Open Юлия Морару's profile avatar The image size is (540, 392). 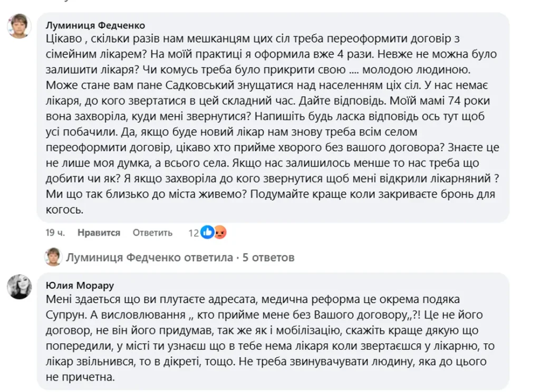(19, 286)
